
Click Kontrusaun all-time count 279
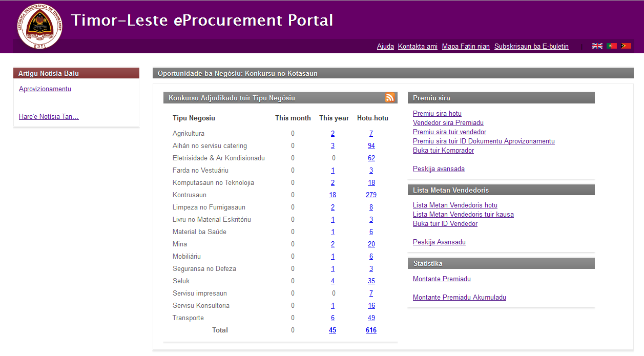tap(371, 195)
